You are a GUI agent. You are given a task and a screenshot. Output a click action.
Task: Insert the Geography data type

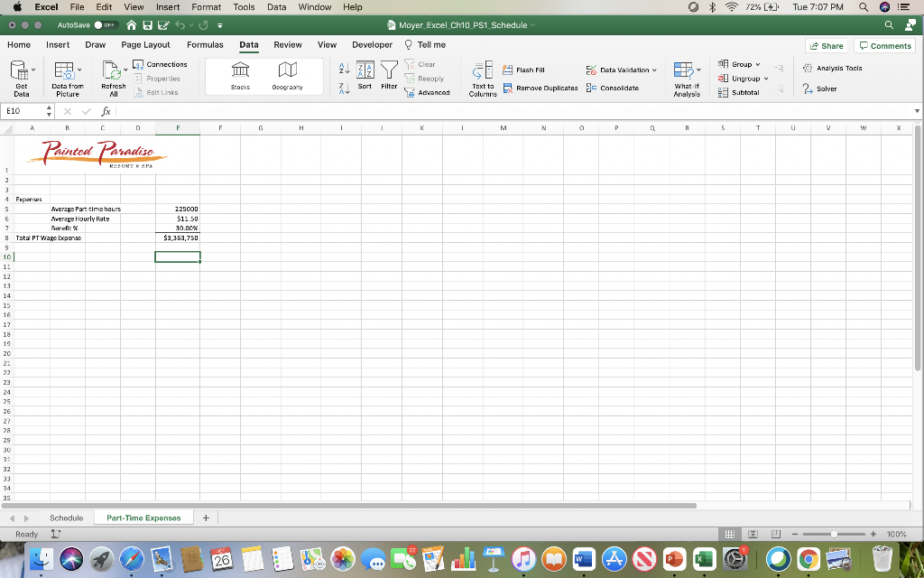point(287,76)
